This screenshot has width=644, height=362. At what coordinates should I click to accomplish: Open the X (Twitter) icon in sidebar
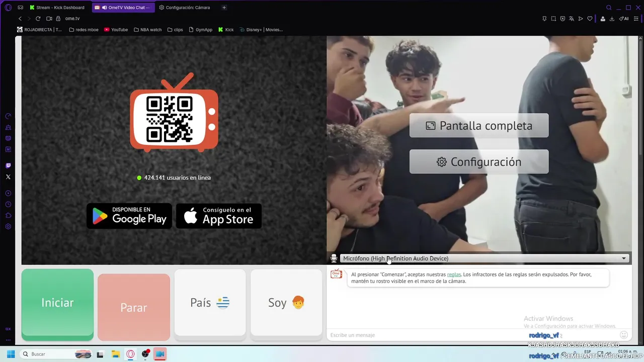tap(8, 176)
